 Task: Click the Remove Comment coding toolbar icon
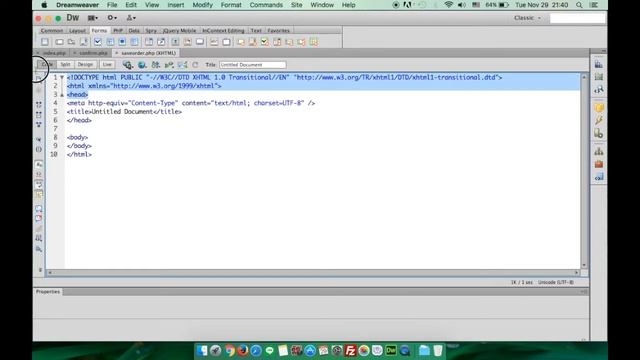point(39,218)
